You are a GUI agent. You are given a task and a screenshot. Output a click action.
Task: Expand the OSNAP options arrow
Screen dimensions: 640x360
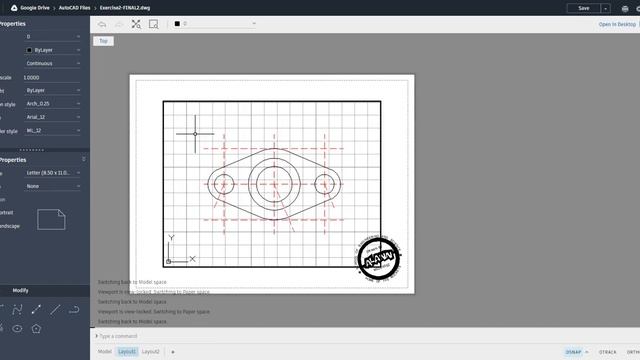(587, 352)
